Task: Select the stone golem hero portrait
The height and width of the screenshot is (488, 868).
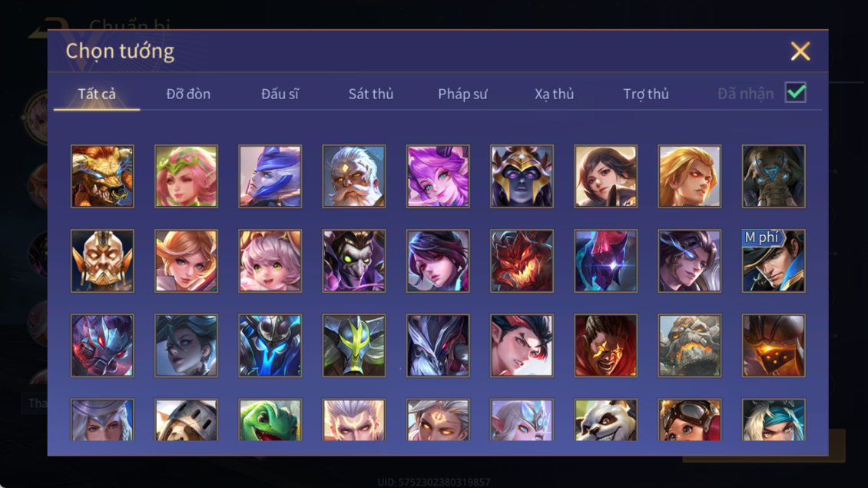Action: (689, 346)
